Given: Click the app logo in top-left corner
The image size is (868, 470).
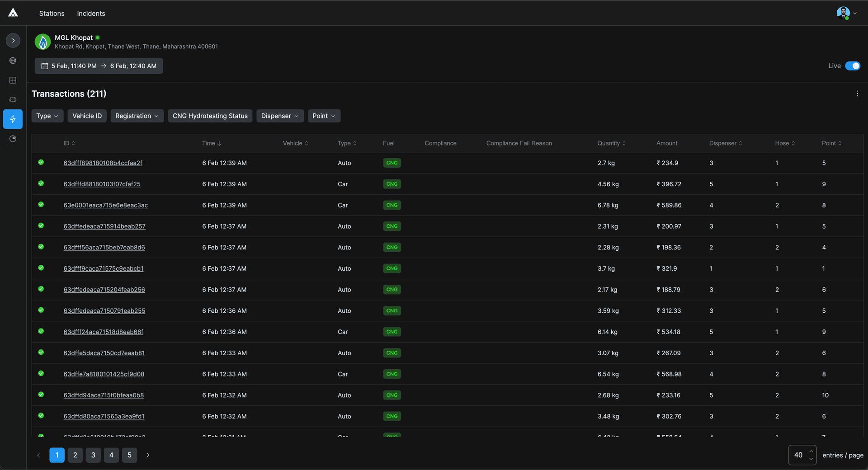Looking at the screenshot, I should (13, 13).
